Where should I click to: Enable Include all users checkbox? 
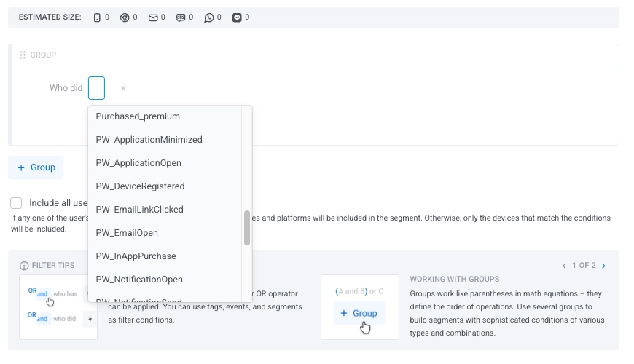pyautogui.click(x=16, y=203)
